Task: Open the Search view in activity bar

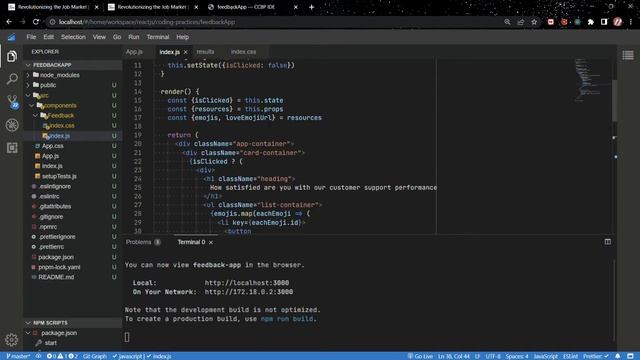Action: pos(12,79)
